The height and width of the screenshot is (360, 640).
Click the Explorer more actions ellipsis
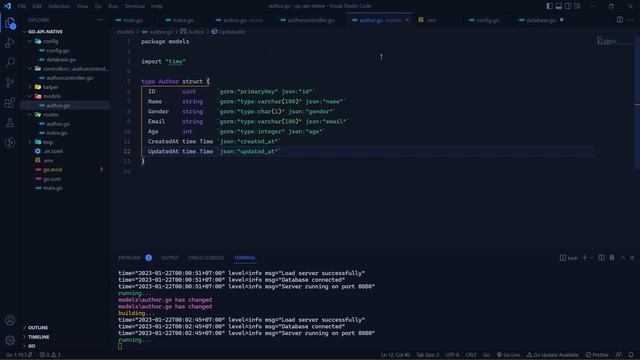pos(100,20)
